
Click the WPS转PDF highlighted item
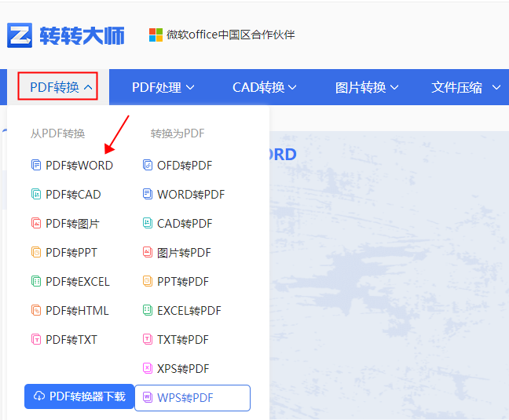192,397
